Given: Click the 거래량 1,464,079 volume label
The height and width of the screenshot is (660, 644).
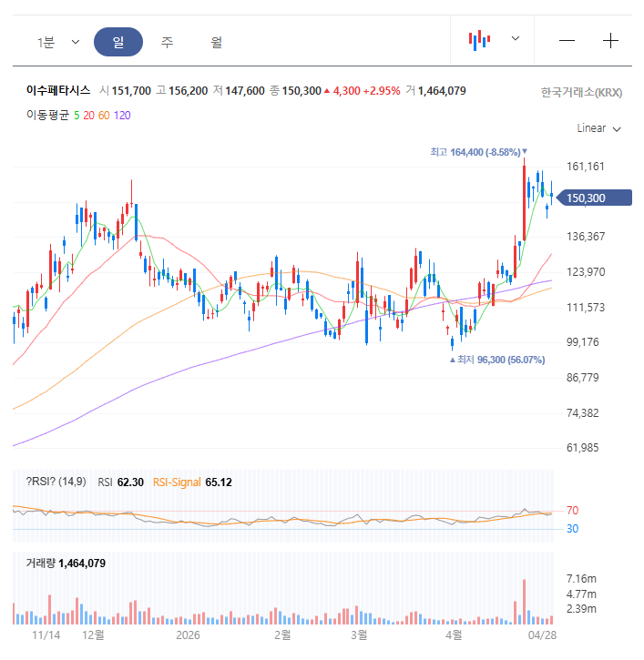Looking at the screenshot, I should coord(66,564).
